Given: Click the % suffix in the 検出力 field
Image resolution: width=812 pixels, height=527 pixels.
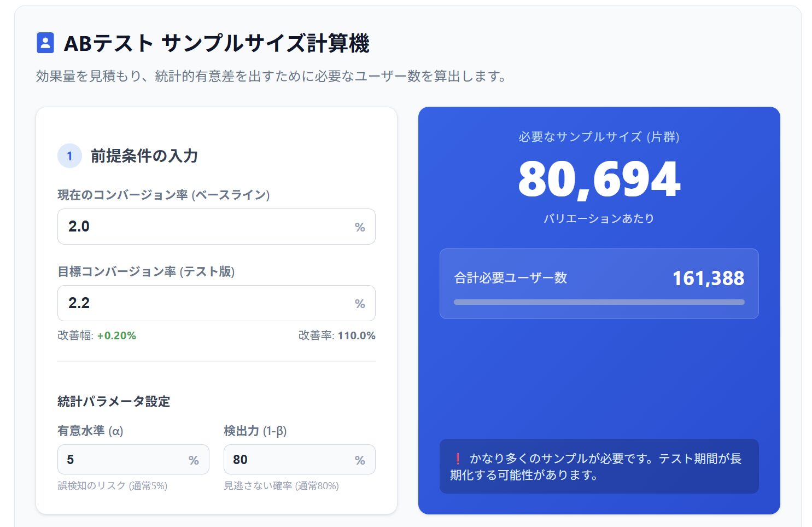Looking at the screenshot, I should [x=359, y=460].
